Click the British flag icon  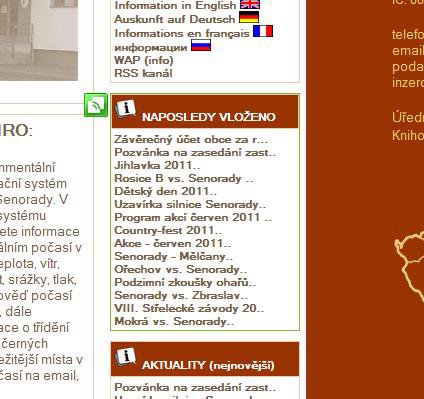[250, 4]
